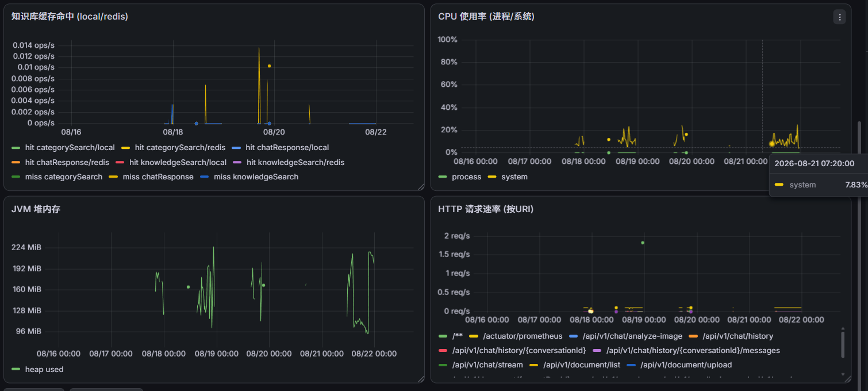The height and width of the screenshot is (391, 868).
Task: Click the 0.014 ops/s axis label
Action: click(x=34, y=45)
